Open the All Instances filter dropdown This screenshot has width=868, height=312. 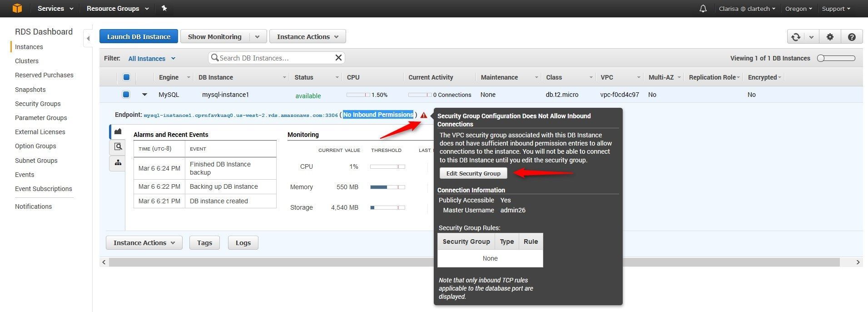[152, 58]
